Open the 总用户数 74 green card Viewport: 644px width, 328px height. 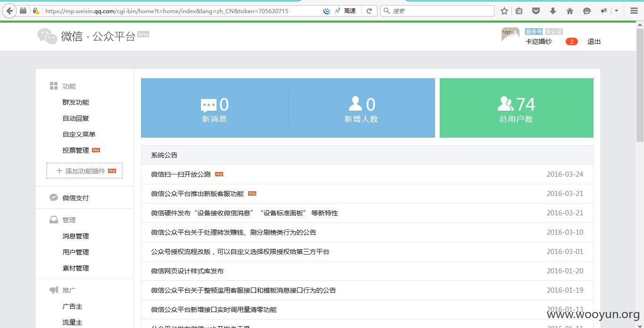(516, 108)
